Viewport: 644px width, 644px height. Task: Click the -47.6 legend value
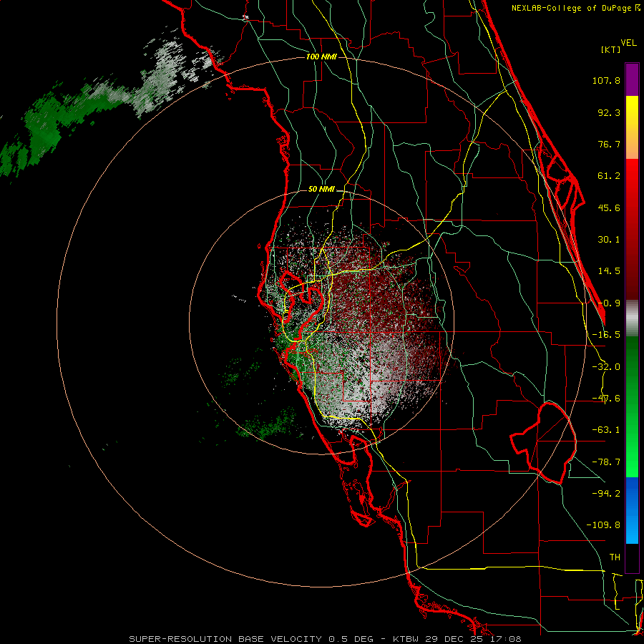[606, 399]
